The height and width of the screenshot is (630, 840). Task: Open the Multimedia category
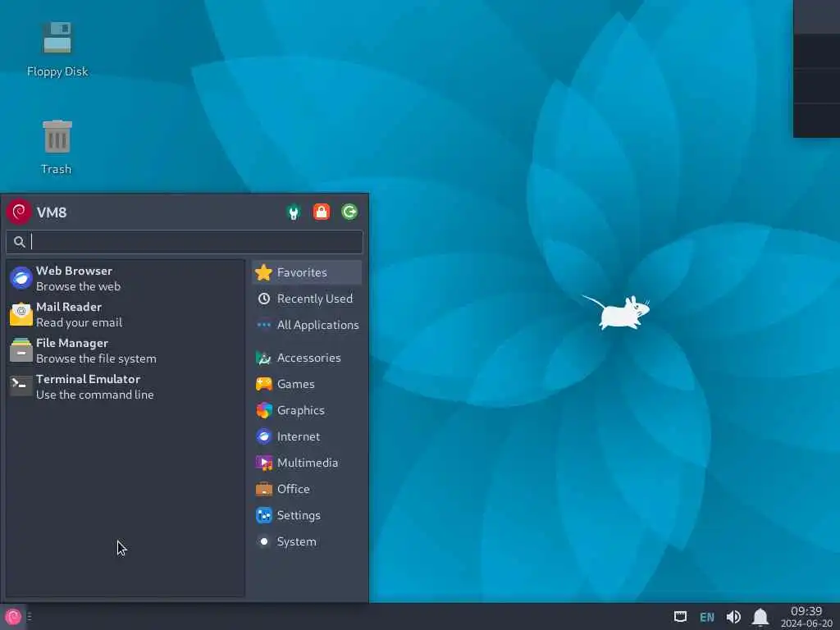pos(307,463)
